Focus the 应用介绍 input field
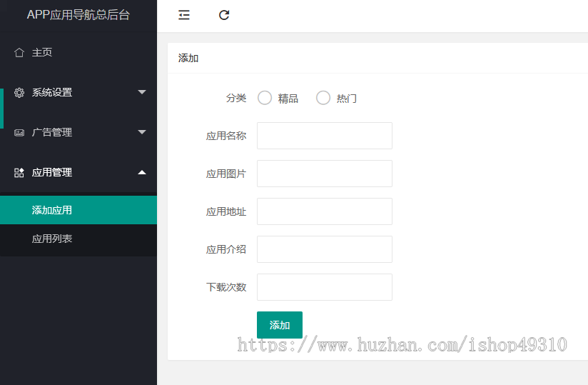The height and width of the screenshot is (385, 588). click(x=325, y=249)
